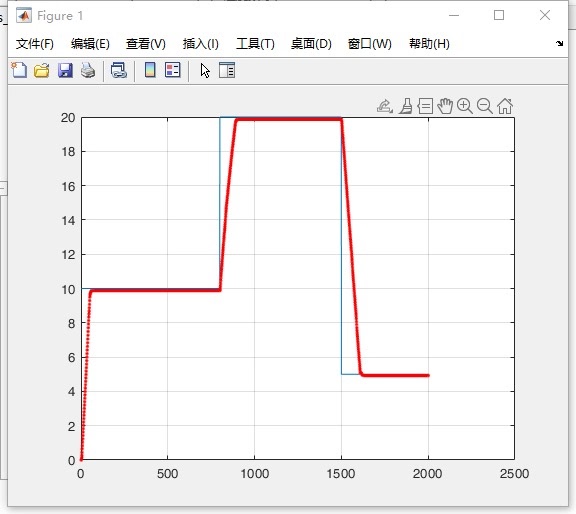Screen dimensions: 576x514
Task: Restore the view with the home icon
Action: (x=505, y=106)
